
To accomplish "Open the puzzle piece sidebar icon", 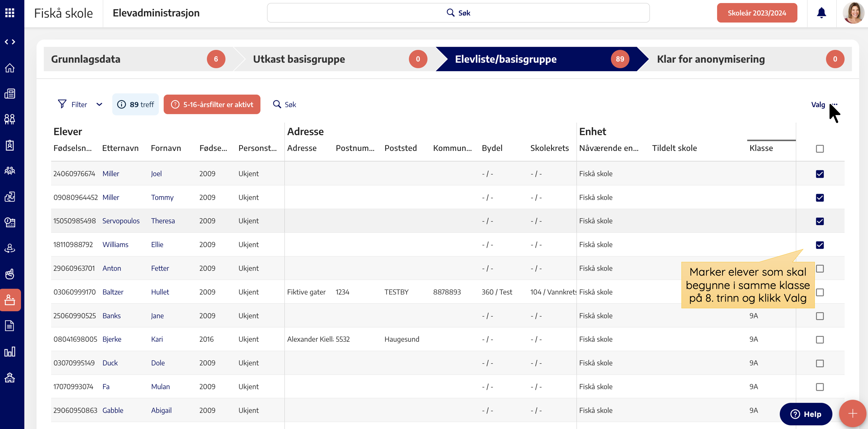I will tap(10, 197).
